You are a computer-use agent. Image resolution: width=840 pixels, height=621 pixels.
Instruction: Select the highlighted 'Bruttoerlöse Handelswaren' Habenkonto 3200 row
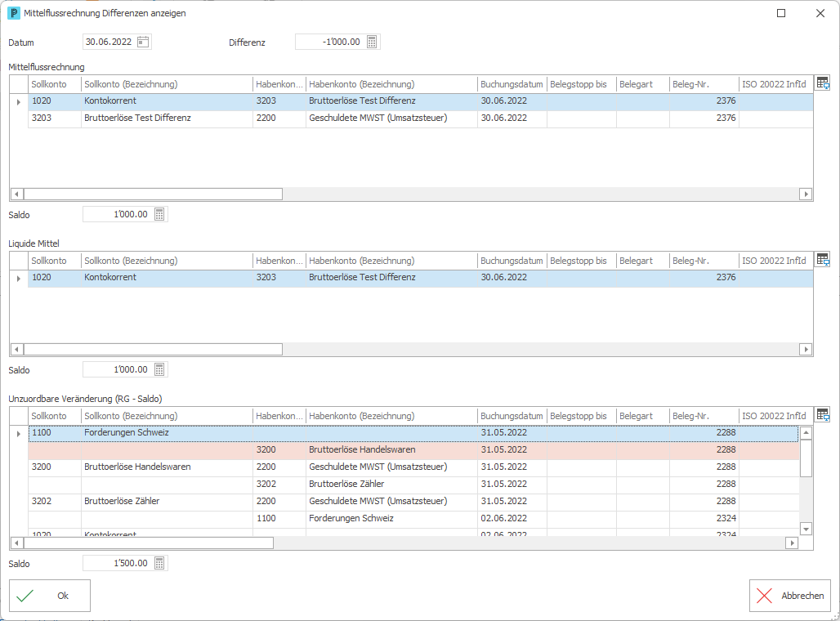413,449
